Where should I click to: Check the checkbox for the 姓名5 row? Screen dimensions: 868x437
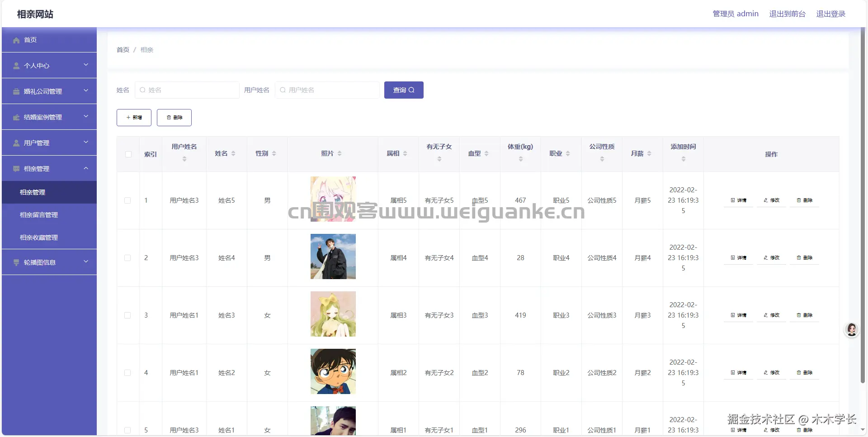pos(127,200)
